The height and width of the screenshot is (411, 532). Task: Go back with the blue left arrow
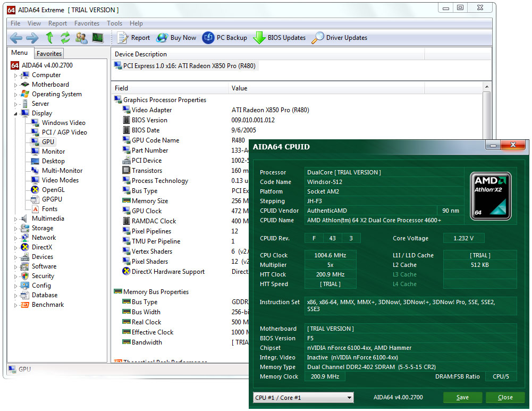click(x=16, y=38)
